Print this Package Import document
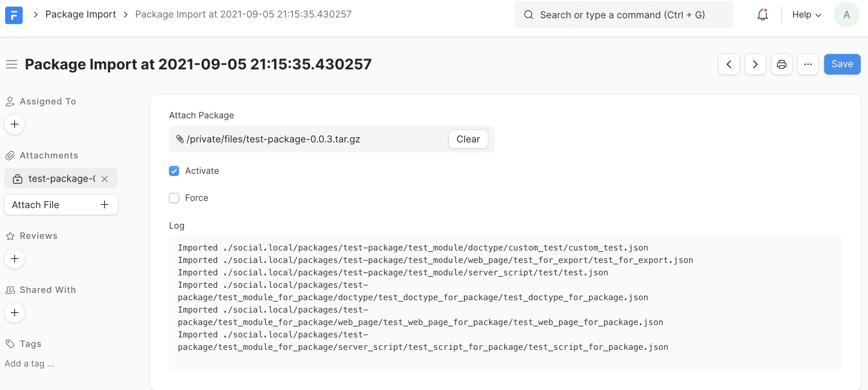Screen dimensions: 868x390 click(782, 64)
